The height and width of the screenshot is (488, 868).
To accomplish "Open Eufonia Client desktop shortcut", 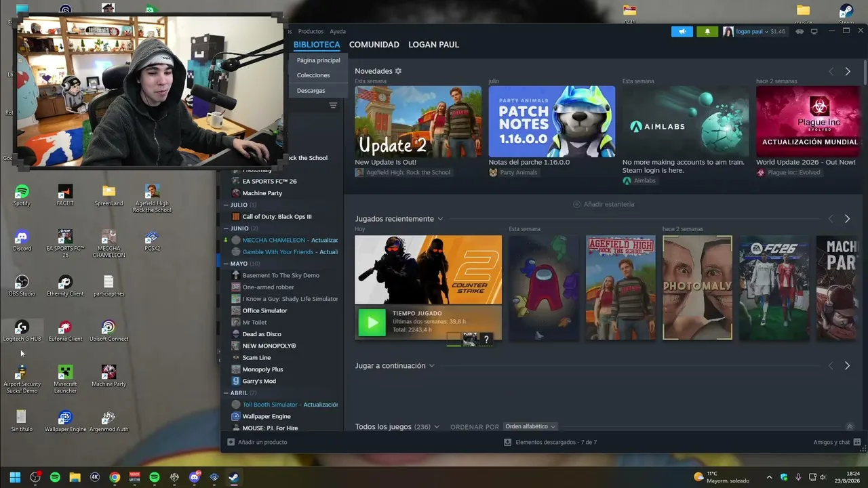I will 65,331.
